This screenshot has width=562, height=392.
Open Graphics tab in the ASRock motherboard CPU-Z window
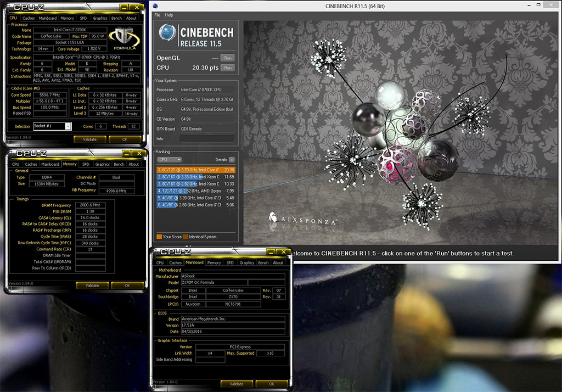pyautogui.click(x=247, y=263)
